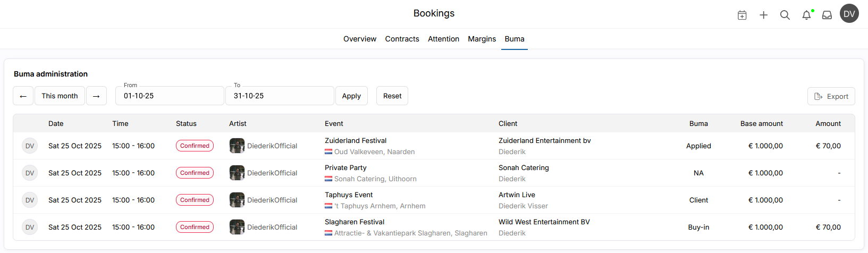This screenshot has width=868, height=253.
Task: Click the From date field
Action: (x=170, y=96)
